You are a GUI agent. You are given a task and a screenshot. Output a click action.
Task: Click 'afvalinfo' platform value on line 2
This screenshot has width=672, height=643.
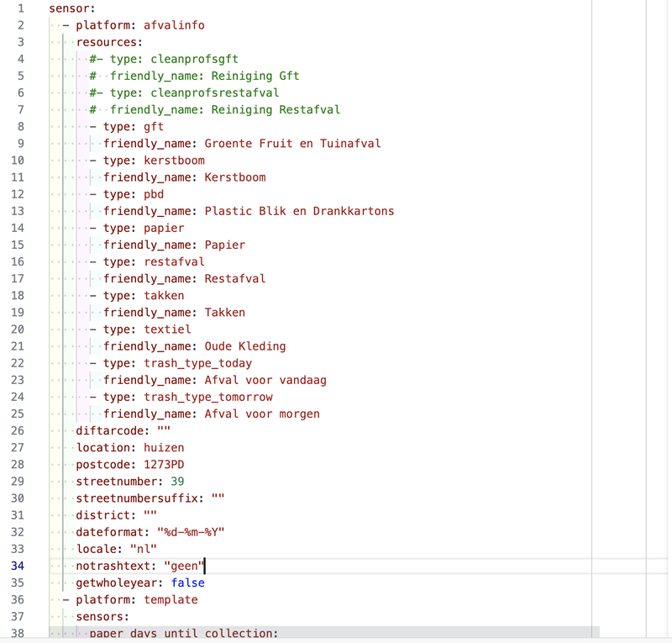[174, 25]
